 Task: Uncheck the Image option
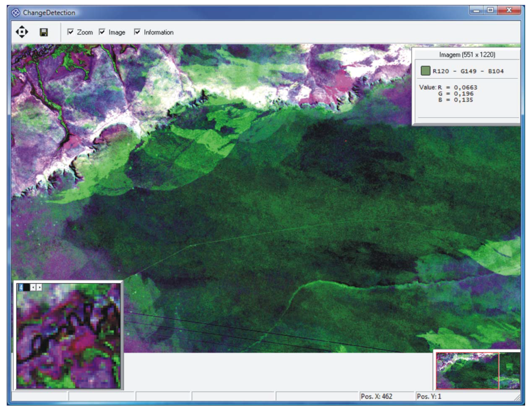click(102, 32)
